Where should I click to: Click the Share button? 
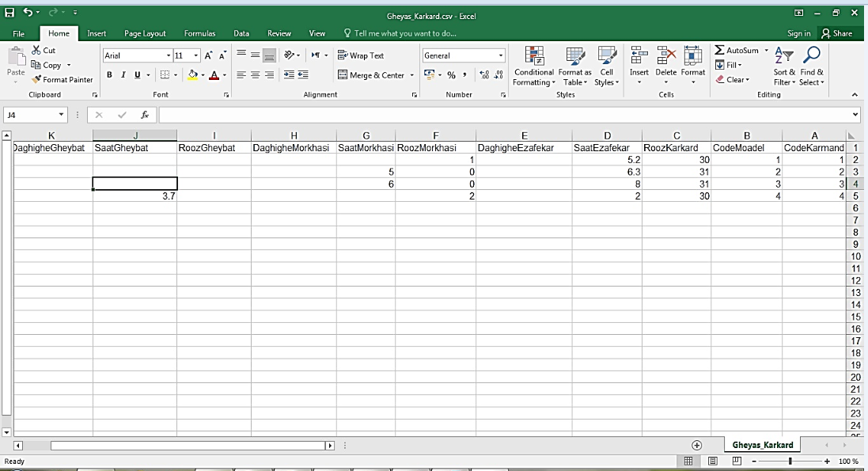[x=836, y=33]
